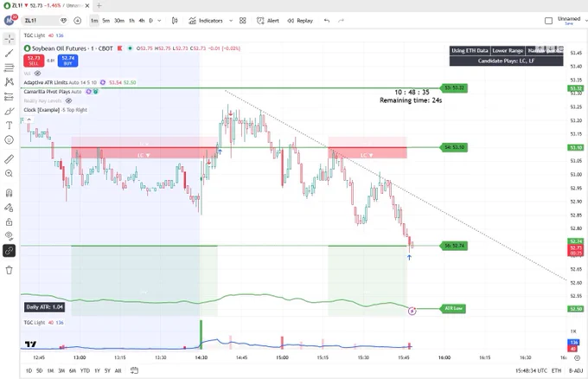Open the price scale settings gear icon
588x379 pixels.
578,358
